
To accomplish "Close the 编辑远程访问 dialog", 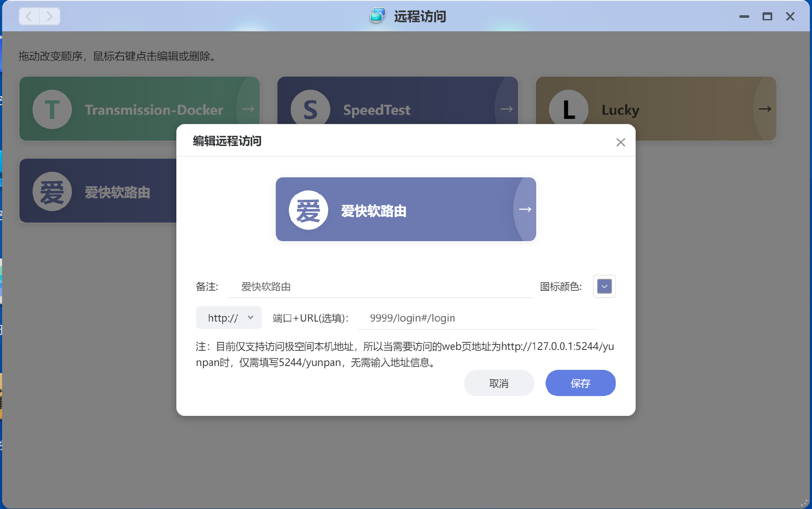I will pyautogui.click(x=620, y=142).
